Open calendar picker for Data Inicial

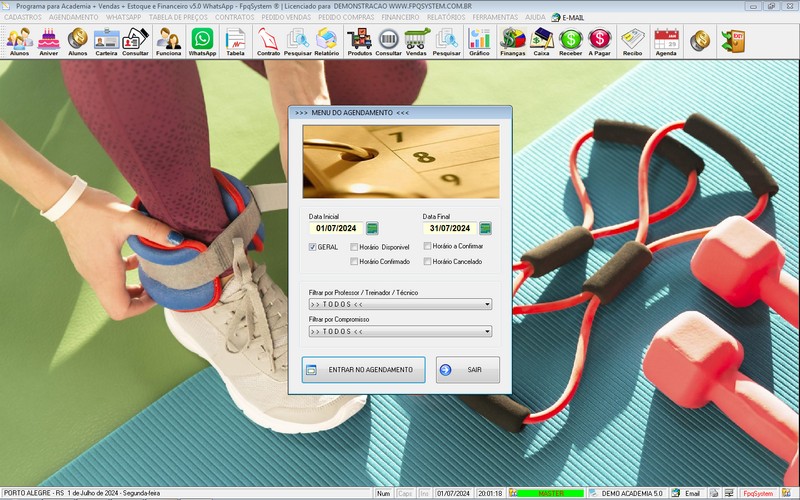pos(372,228)
